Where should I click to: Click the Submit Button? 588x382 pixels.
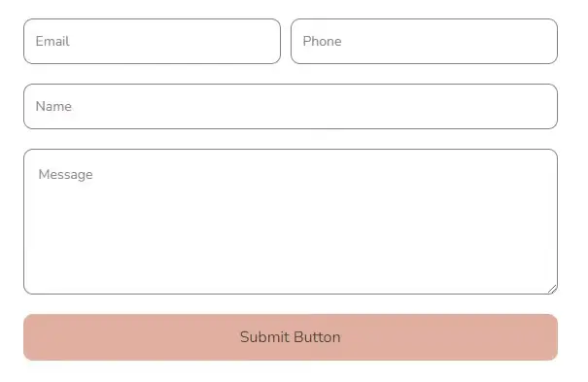click(x=291, y=337)
